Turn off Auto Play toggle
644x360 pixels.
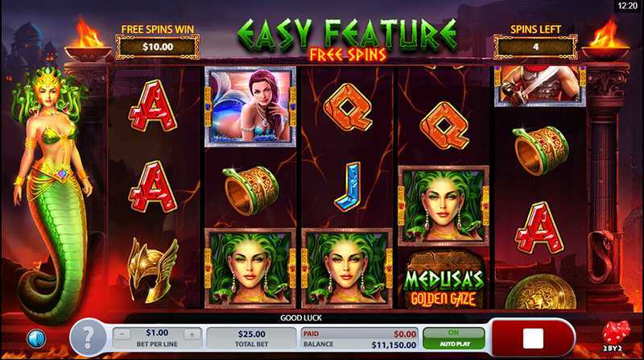(454, 338)
